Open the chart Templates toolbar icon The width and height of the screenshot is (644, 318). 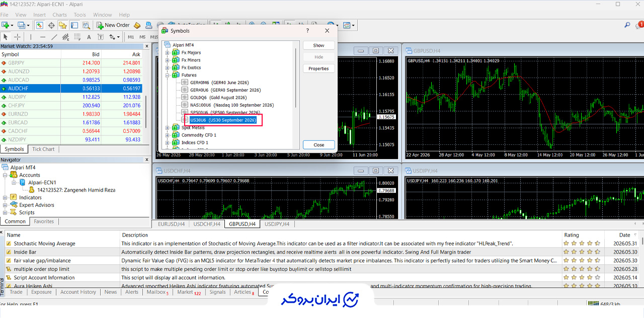347,25
